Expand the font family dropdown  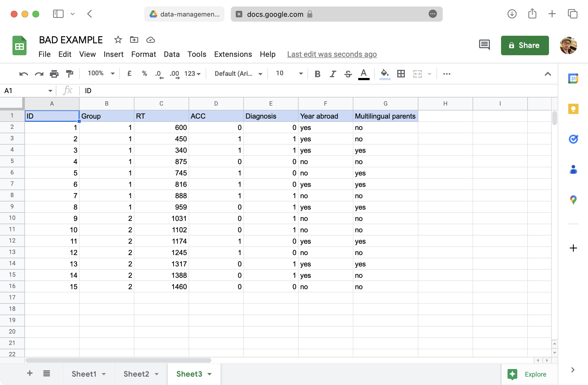238,74
